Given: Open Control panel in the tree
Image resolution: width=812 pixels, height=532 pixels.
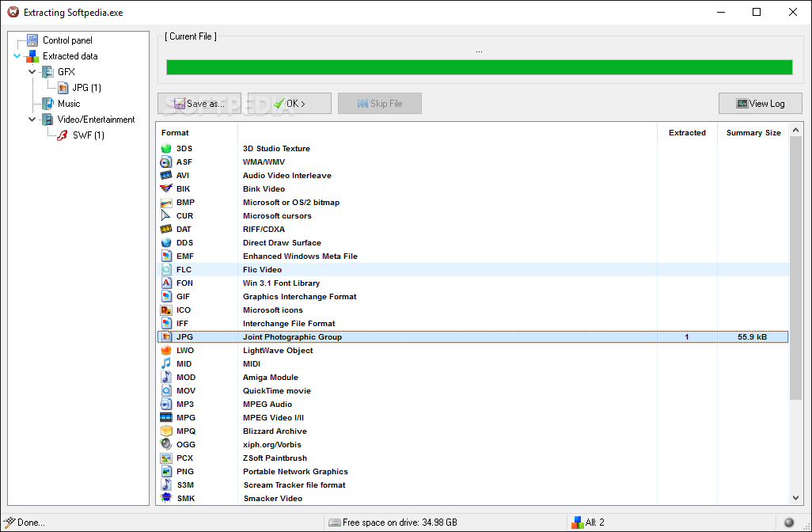Looking at the screenshot, I should point(67,40).
